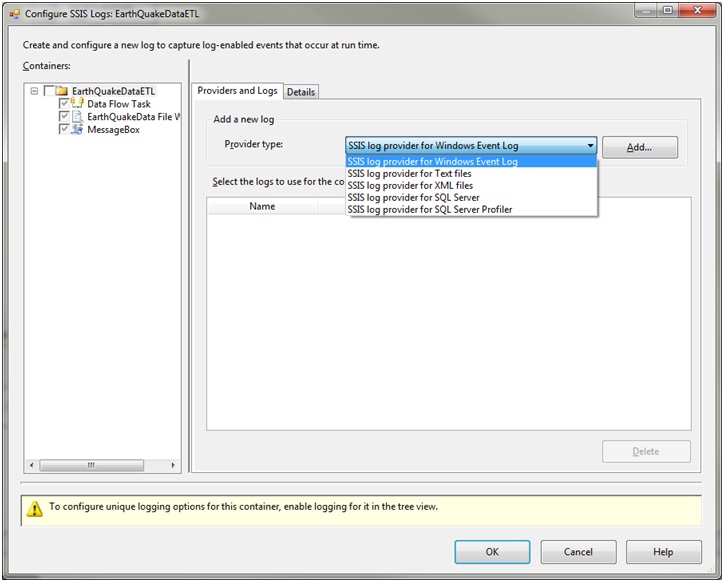The width and height of the screenshot is (724, 582).
Task: Click the EarthQuakeDataETL package folder icon
Action: point(61,91)
